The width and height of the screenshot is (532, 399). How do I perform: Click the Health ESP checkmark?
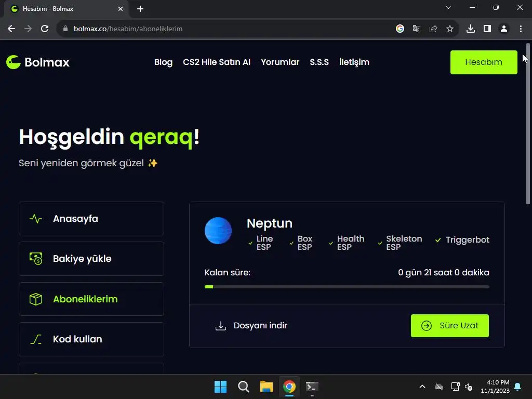331,243
